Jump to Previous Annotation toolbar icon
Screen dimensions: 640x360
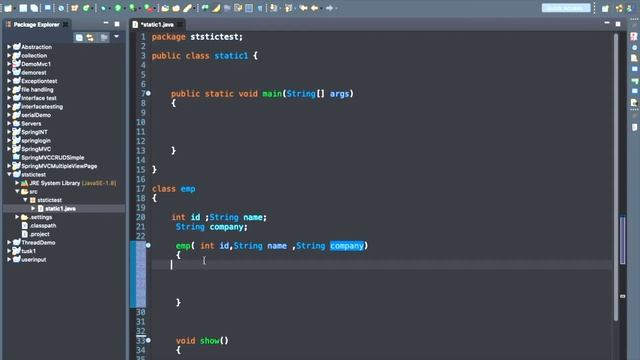coord(289,8)
